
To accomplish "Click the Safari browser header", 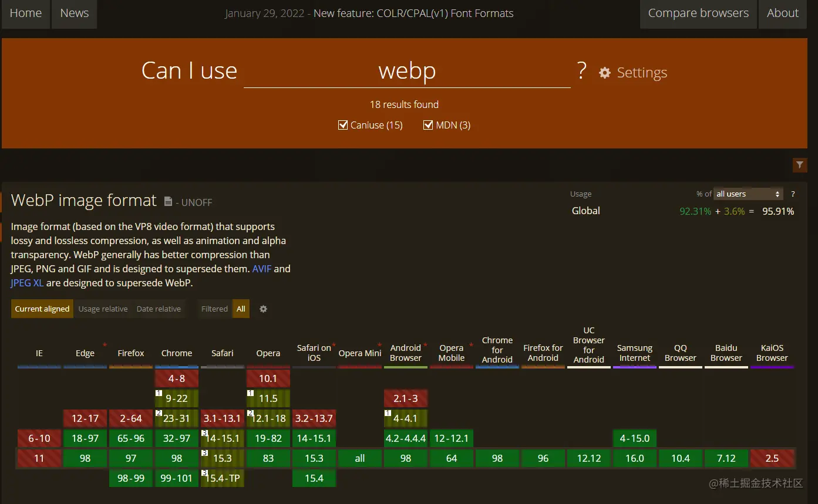I will tap(223, 353).
